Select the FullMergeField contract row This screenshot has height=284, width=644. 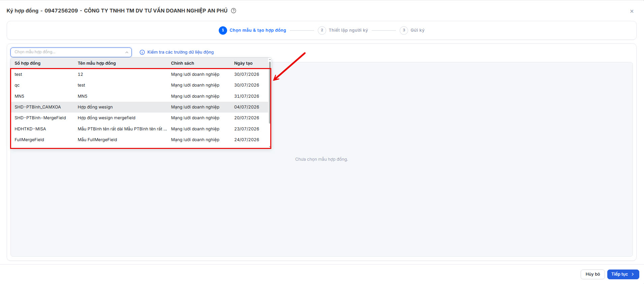coord(140,140)
